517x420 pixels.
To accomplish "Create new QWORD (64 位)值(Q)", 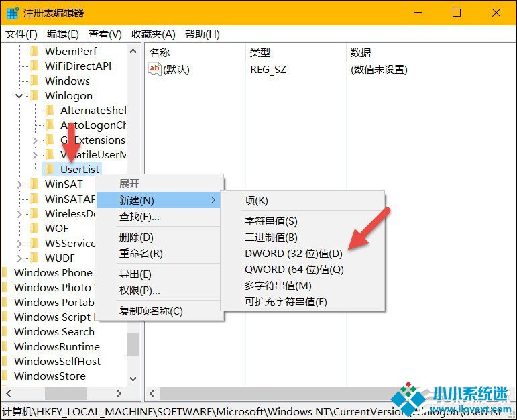I will pyautogui.click(x=302, y=270).
